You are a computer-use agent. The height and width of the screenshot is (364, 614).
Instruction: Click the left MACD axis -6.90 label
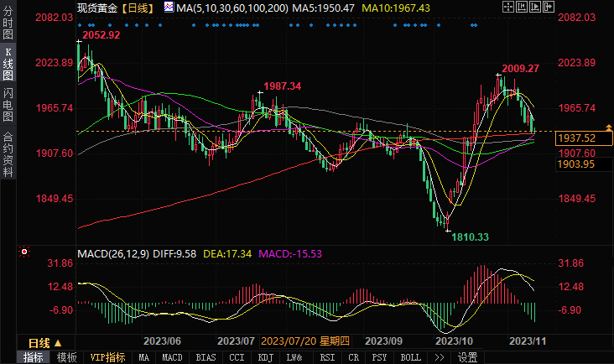point(61,310)
